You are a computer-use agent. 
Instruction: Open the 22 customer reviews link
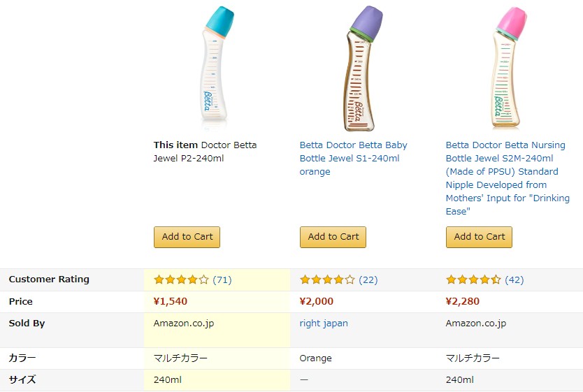tap(368, 280)
